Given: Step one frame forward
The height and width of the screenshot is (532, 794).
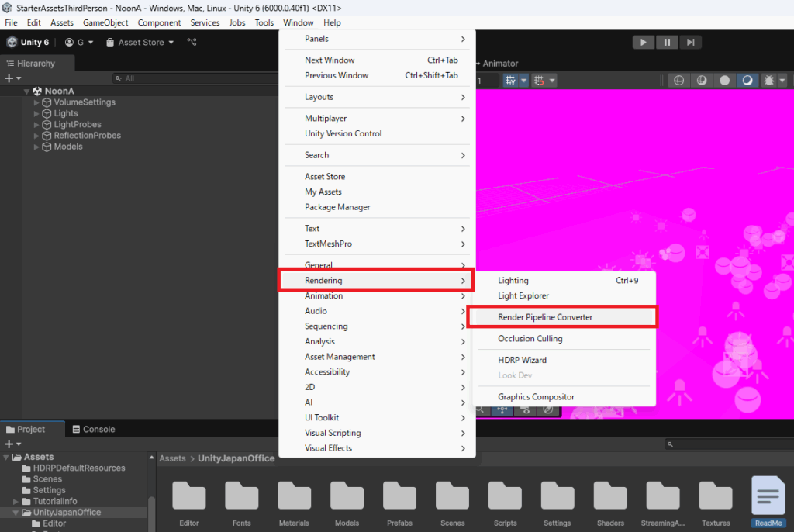Looking at the screenshot, I should coord(691,42).
